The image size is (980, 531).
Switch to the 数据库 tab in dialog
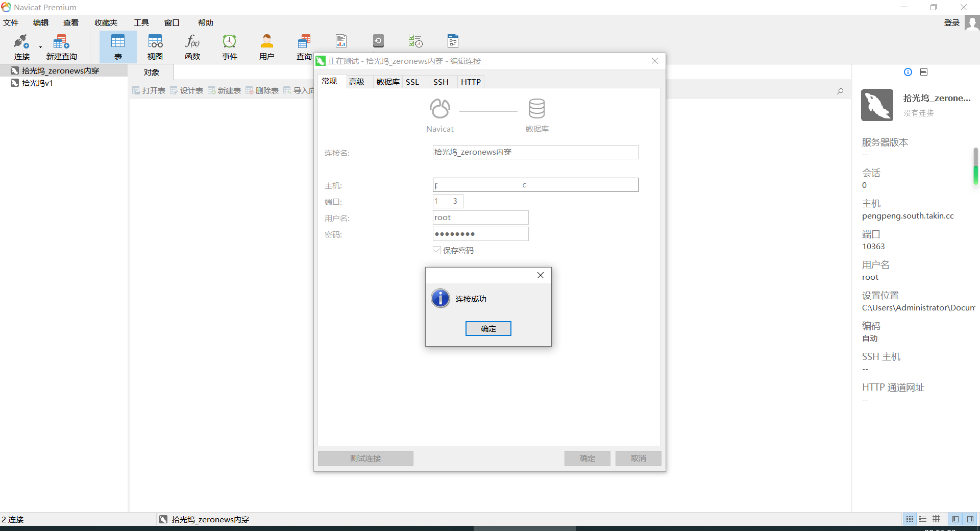(x=388, y=82)
